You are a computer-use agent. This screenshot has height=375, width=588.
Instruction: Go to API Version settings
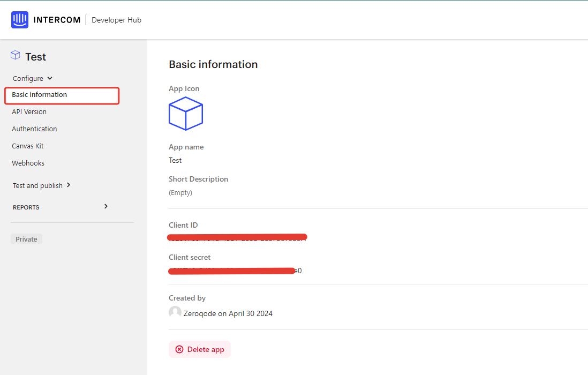click(29, 112)
